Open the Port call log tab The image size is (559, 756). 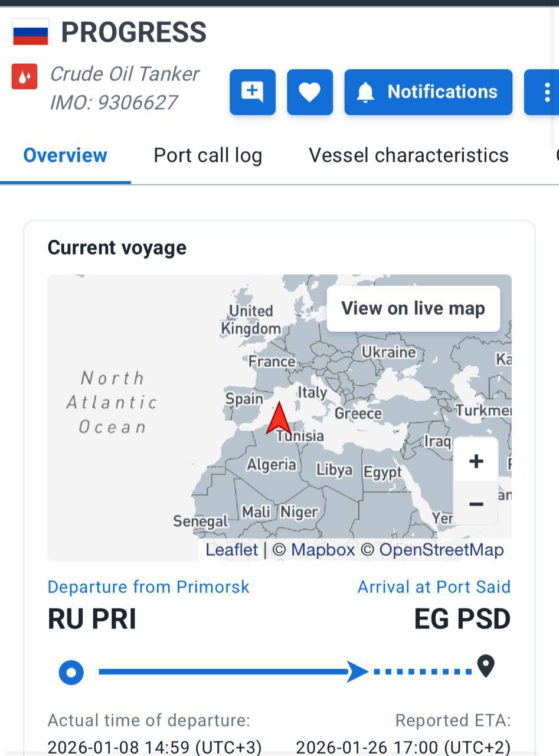pos(208,155)
